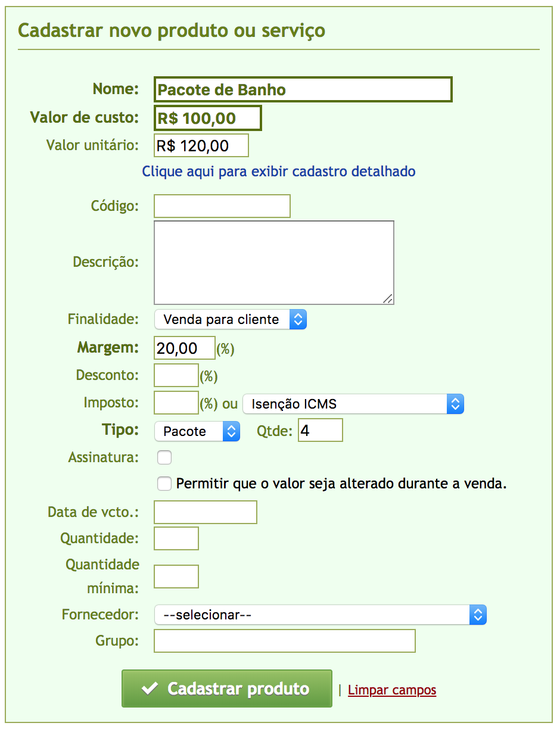Open the Fornecedor supplier selector
This screenshot has height=729, width=560.
(321, 615)
